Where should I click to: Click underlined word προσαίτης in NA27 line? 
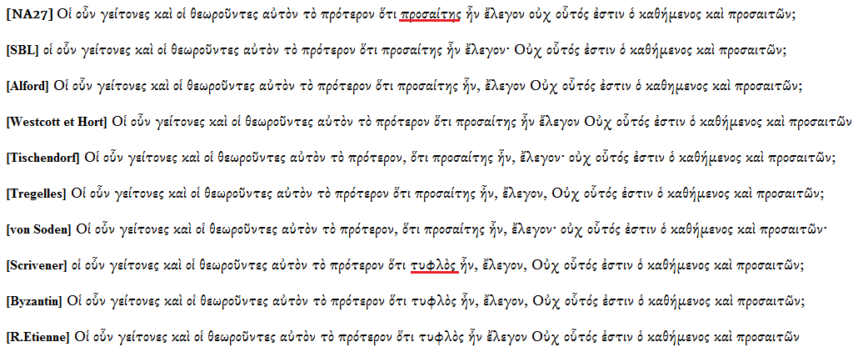click(x=430, y=15)
